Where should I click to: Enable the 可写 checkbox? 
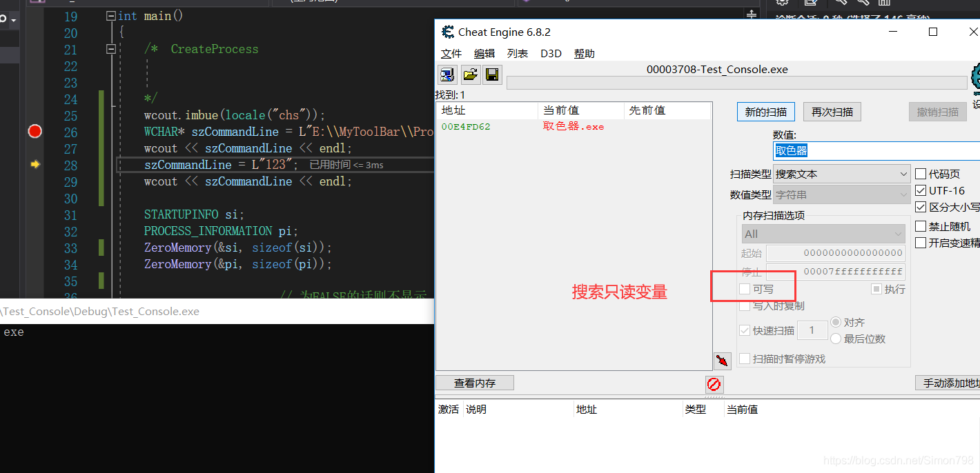(x=745, y=289)
